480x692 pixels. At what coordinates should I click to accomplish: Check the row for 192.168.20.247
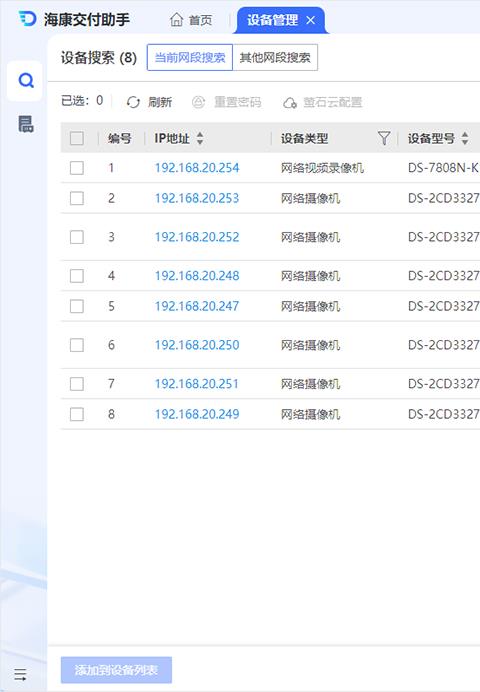pos(77,306)
